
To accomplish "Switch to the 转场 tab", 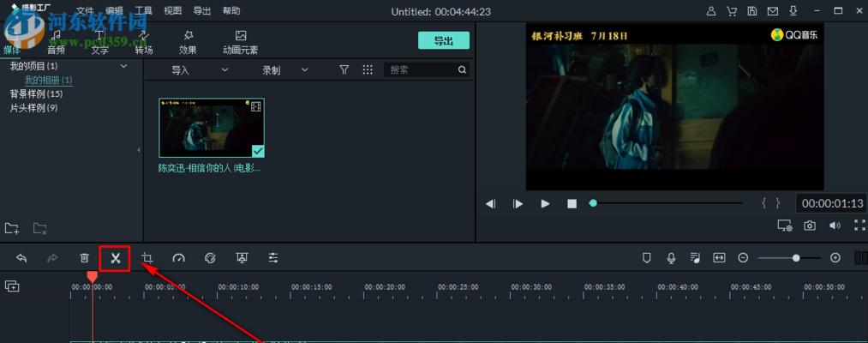I will coord(144,43).
